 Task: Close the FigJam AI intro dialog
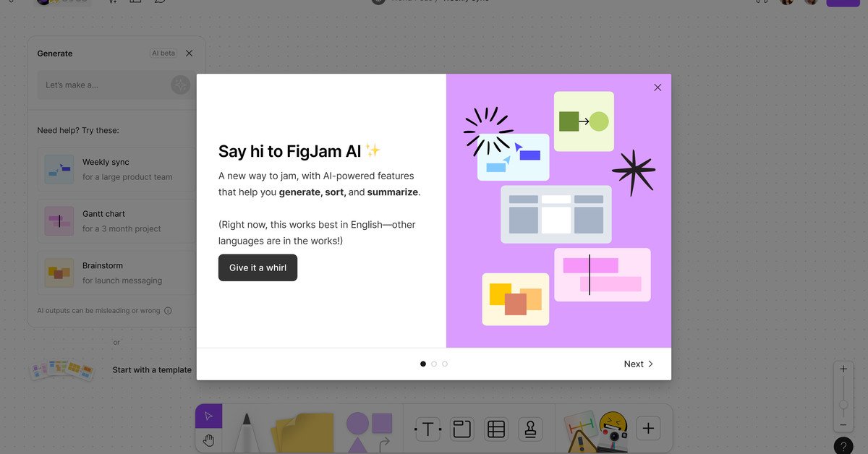click(658, 87)
